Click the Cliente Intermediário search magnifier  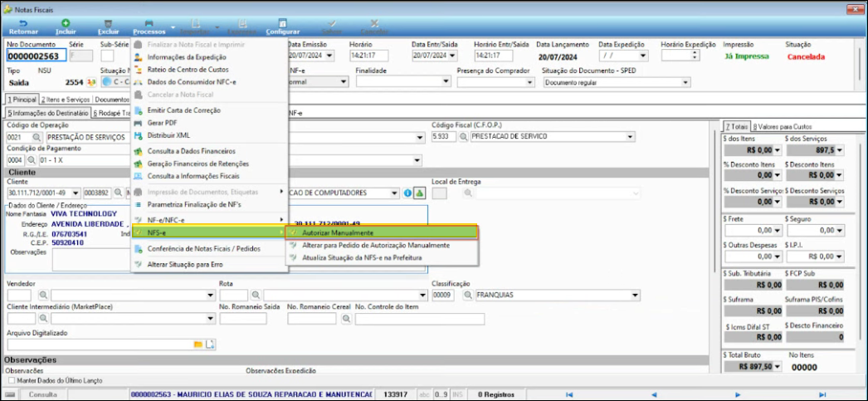pos(44,319)
